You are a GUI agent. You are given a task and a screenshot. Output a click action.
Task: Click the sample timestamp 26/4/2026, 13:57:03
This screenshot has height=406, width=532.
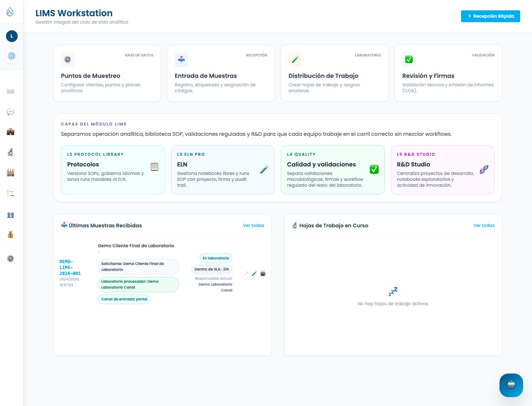pos(69,282)
